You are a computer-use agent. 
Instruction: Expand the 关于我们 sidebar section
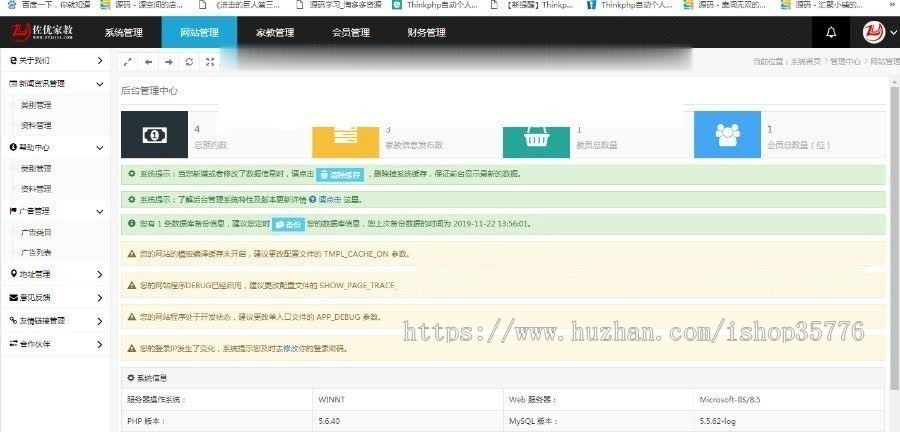point(55,60)
